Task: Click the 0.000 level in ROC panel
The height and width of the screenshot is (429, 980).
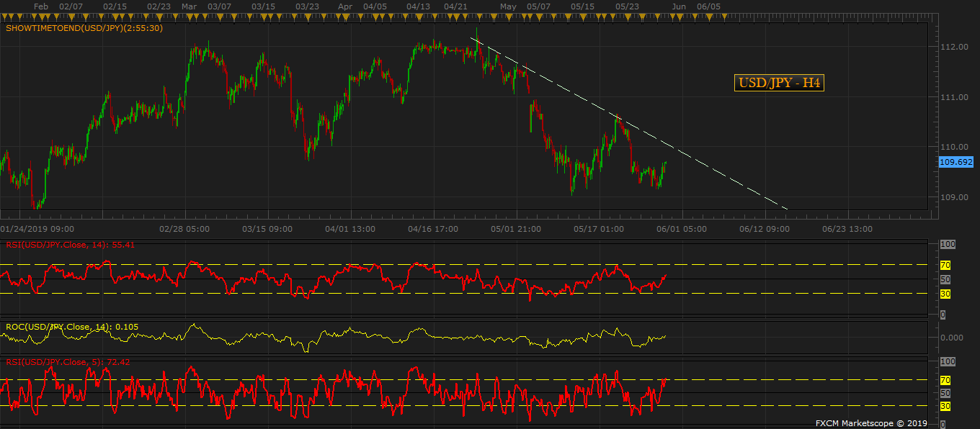Action: point(952,338)
